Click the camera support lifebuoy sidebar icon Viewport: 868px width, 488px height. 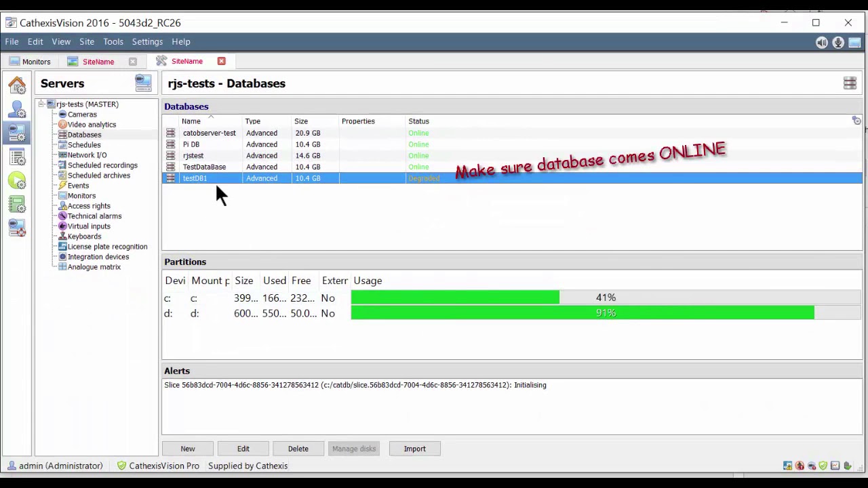(x=17, y=228)
